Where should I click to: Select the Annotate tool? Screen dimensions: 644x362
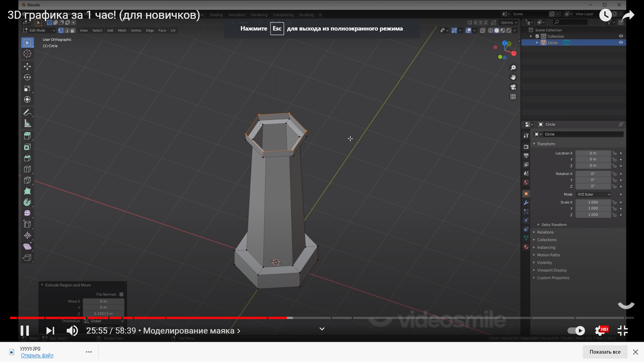point(27,113)
